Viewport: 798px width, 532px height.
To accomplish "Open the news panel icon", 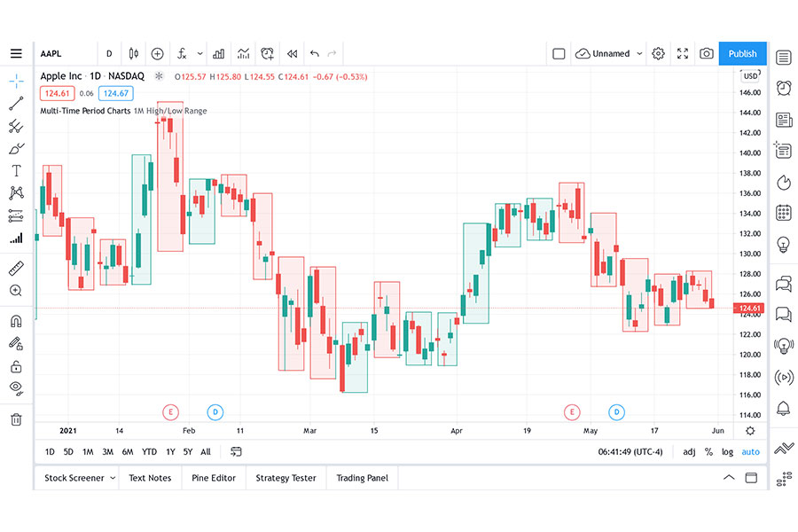I will (x=784, y=120).
